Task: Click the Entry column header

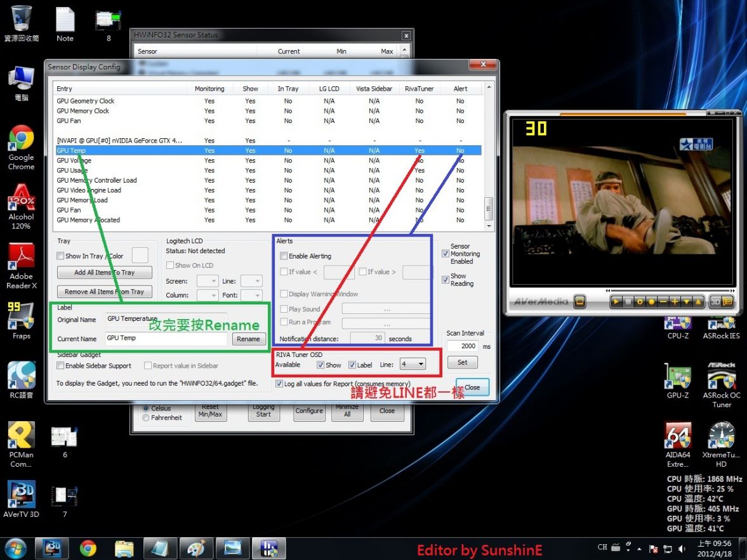Action: [120, 89]
